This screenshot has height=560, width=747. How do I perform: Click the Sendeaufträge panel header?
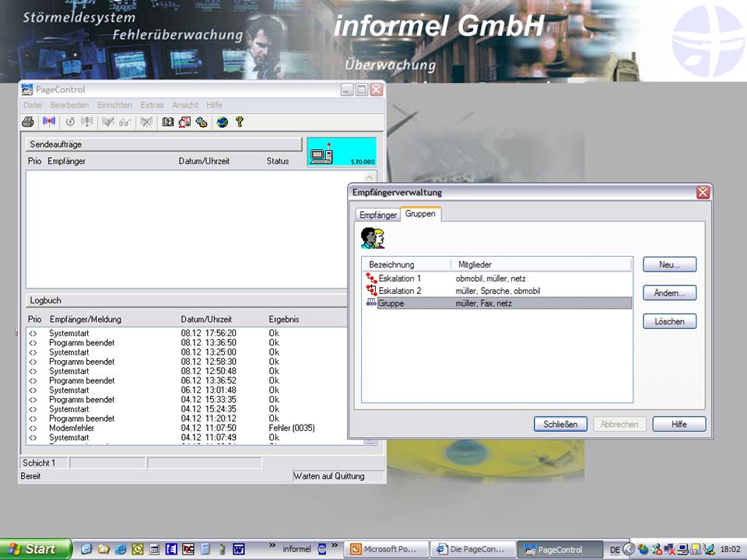coord(164,145)
